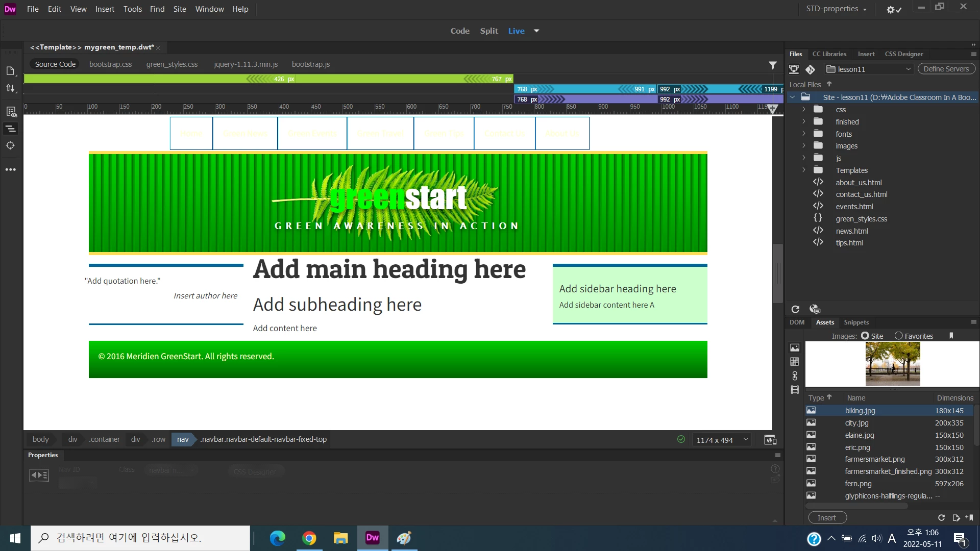Image resolution: width=980 pixels, height=551 pixels.
Task: Toggle the Inspect mode crosshair icon
Action: (x=10, y=146)
